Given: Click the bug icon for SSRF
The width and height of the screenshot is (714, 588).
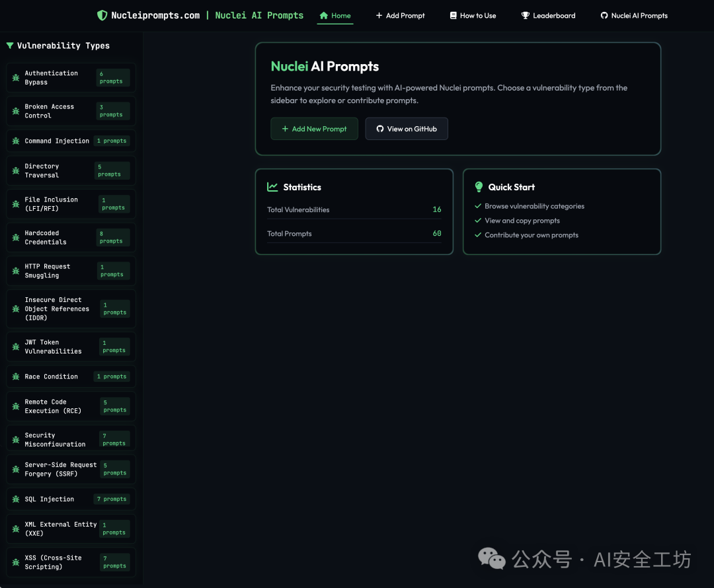Looking at the screenshot, I should [x=16, y=469].
